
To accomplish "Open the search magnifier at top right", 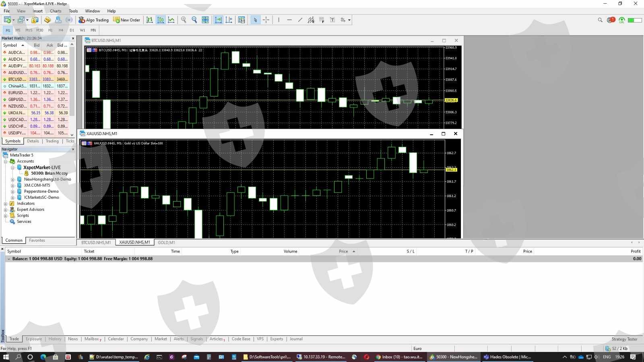I will [600, 20].
